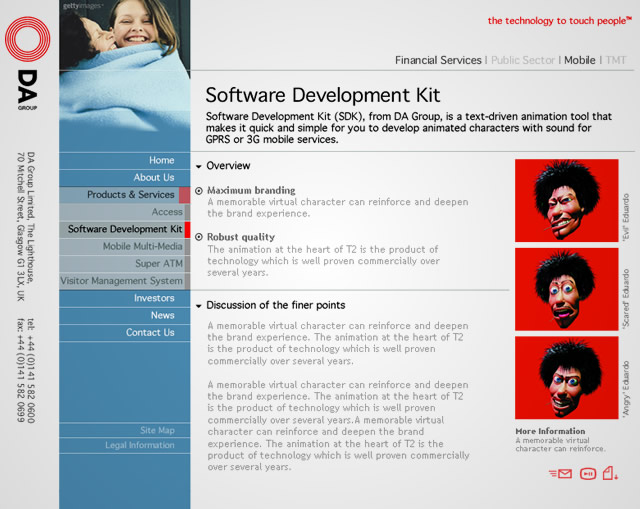Click the Software Development Kit page heading

click(x=322, y=95)
